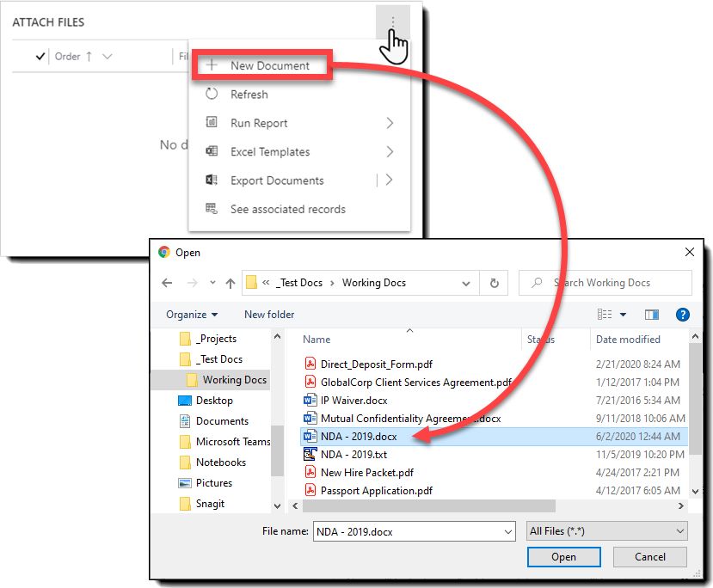Expand the Run Report submenu arrow
Screen dimensions: 713x588
(x=390, y=123)
